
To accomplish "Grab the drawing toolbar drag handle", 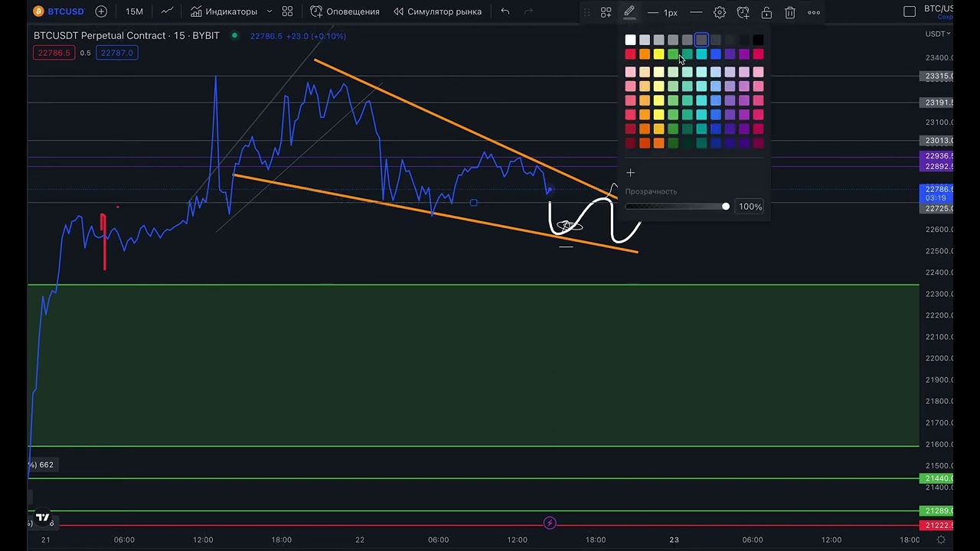I will (x=586, y=12).
